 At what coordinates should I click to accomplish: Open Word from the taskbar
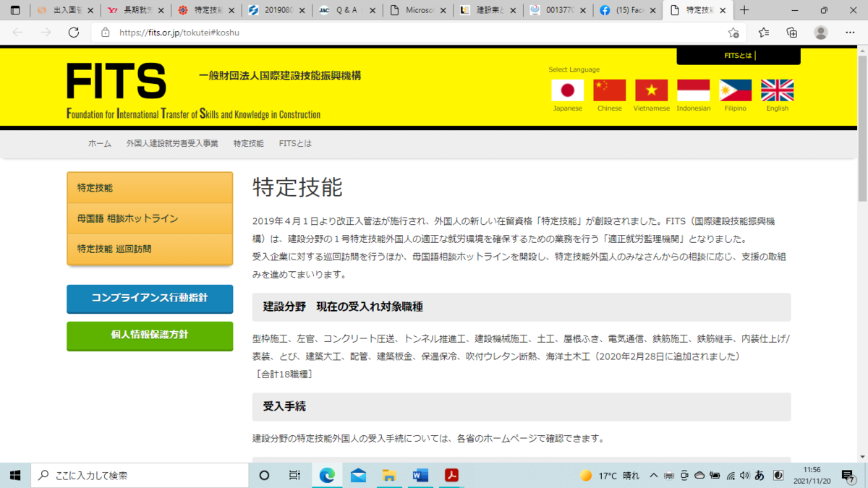[420, 475]
